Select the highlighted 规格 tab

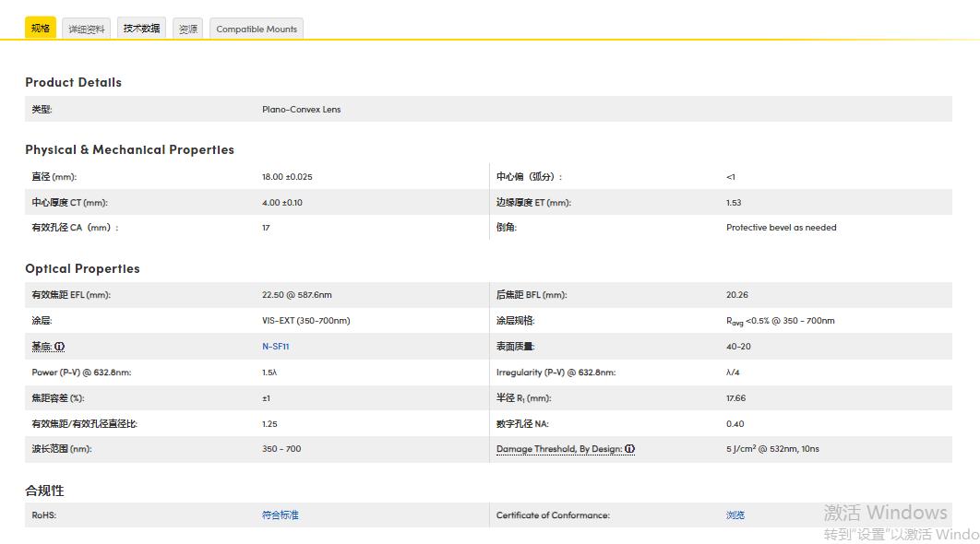(x=40, y=28)
